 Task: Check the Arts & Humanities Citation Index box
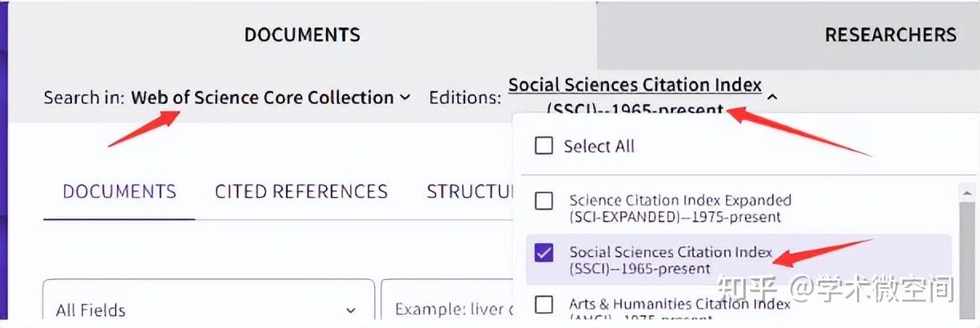tap(544, 305)
